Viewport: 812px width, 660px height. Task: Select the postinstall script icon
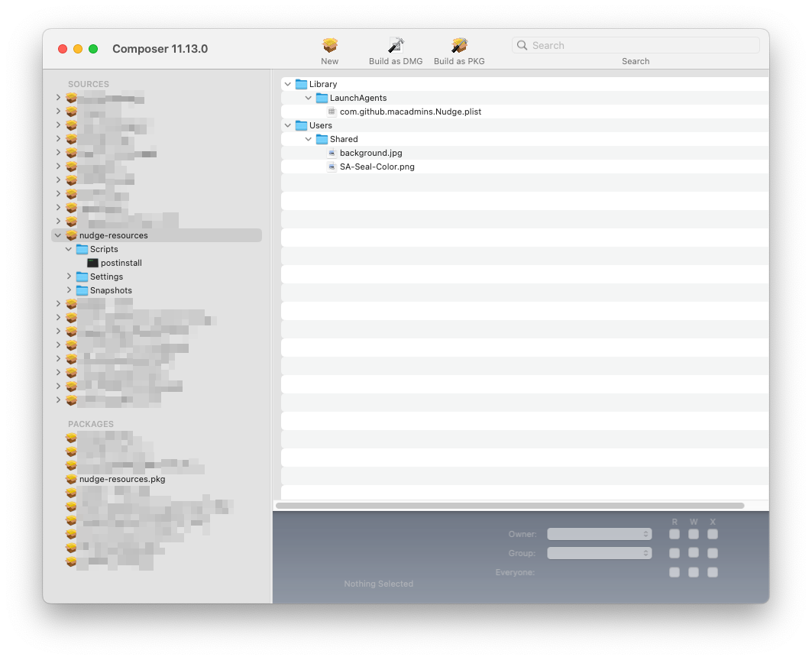[x=93, y=263]
